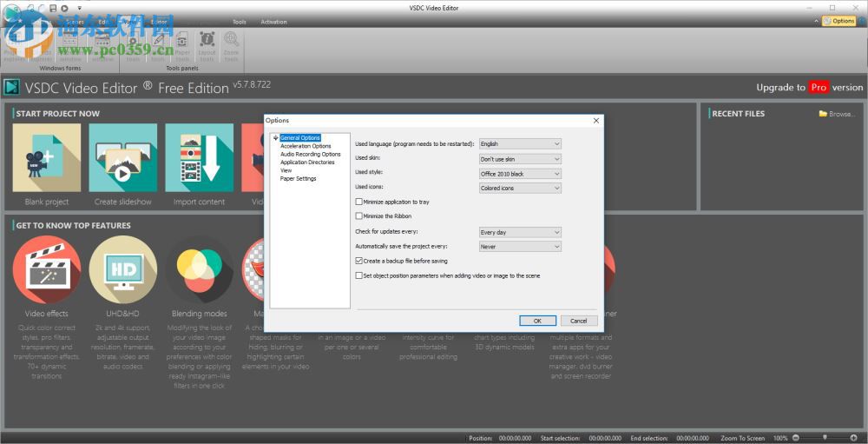The height and width of the screenshot is (444, 868).
Task: Open the Used language dropdown
Action: tap(520, 144)
